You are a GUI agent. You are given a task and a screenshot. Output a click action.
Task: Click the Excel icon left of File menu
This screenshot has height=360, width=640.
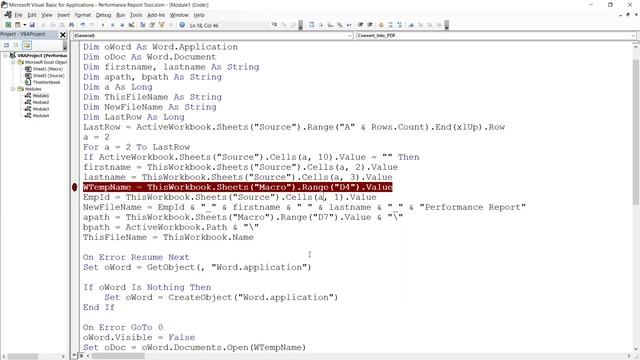(8, 15)
